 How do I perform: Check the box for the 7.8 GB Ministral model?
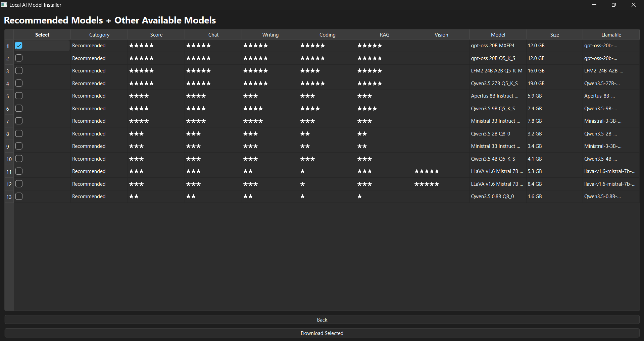click(x=19, y=121)
